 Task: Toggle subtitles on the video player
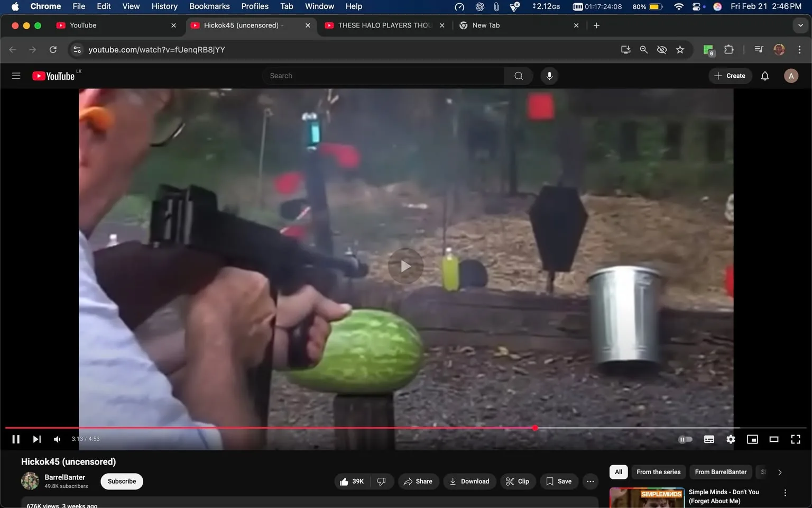click(x=709, y=439)
